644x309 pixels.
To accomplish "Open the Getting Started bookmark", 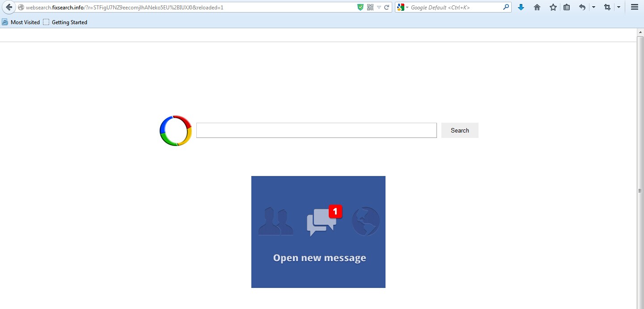I will pyautogui.click(x=65, y=22).
